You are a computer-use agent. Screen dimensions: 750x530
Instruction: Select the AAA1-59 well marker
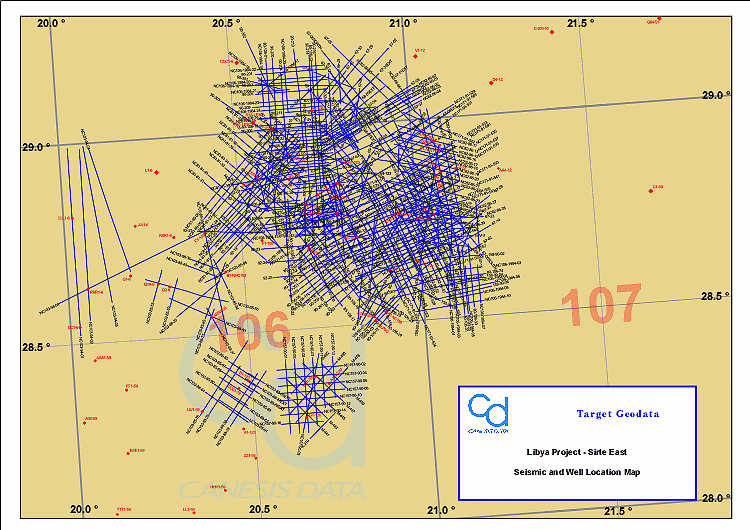point(95,360)
